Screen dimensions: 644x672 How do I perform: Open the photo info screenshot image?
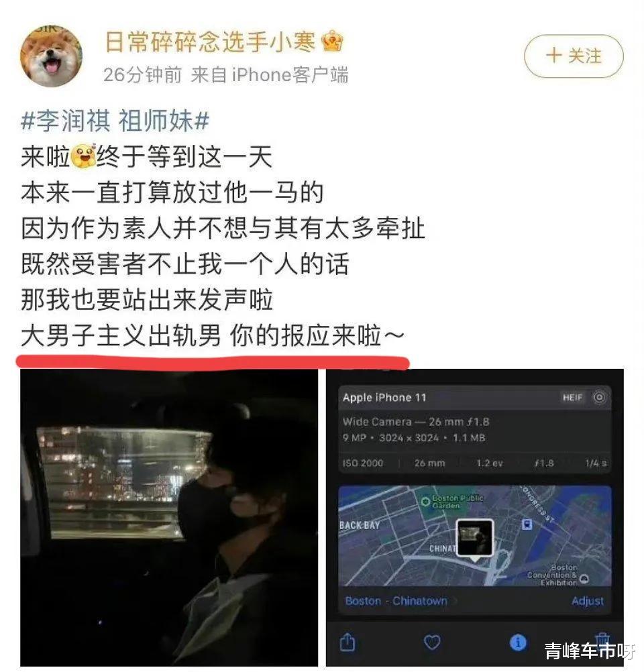(x=475, y=517)
